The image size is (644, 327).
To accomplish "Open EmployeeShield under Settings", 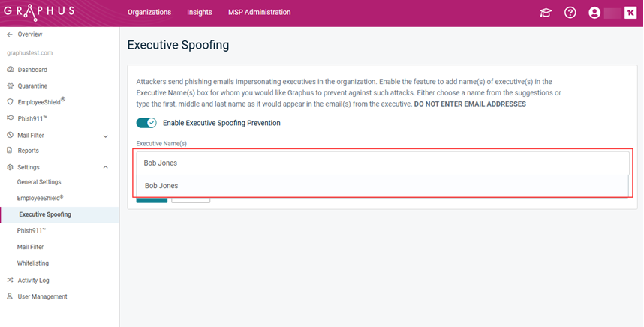I will (x=41, y=198).
